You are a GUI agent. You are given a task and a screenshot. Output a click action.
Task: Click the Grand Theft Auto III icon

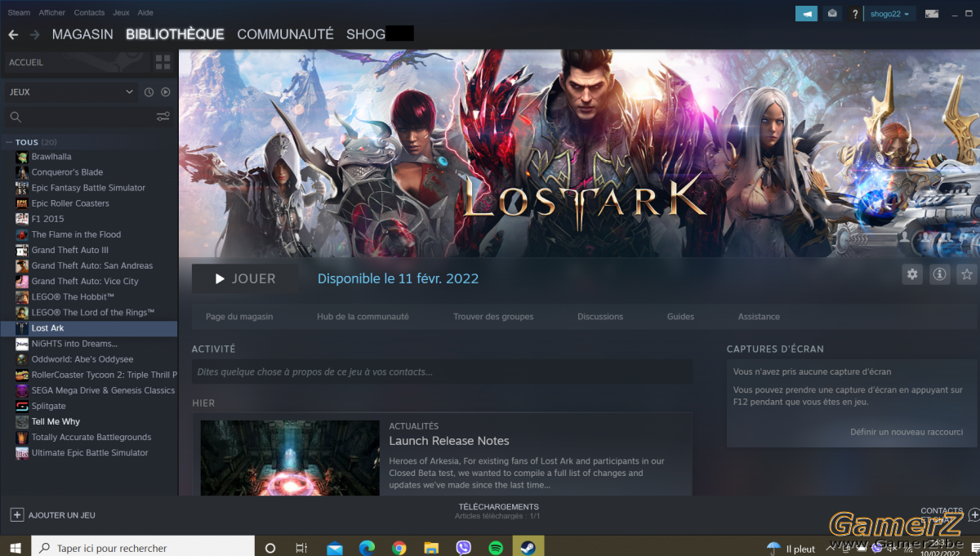pos(22,250)
